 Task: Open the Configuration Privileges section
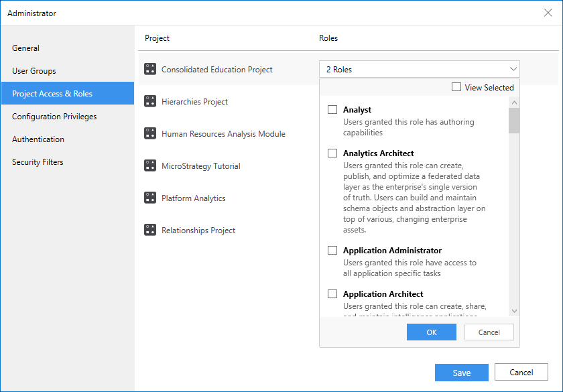coord(54,117)
